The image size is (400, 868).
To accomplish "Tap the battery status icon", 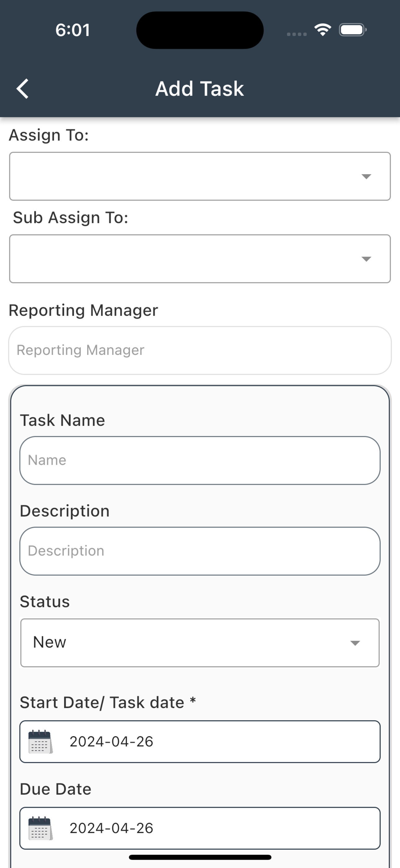I will [x=353, y=30].
